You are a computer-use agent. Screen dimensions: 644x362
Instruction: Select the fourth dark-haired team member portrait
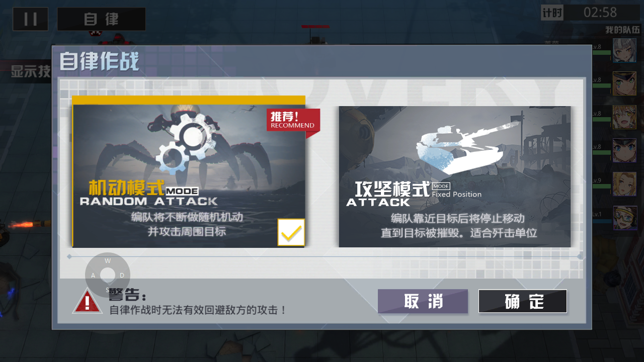coord(624,150)
